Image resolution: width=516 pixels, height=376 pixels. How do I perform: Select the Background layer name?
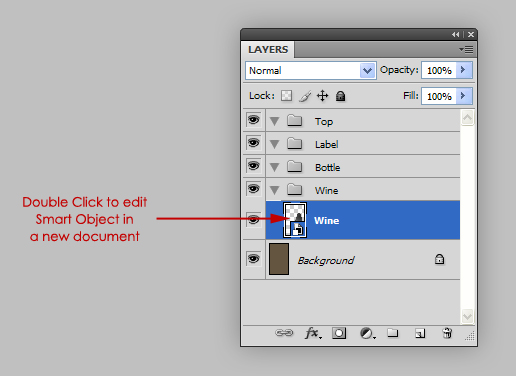[x=326, y=260]
